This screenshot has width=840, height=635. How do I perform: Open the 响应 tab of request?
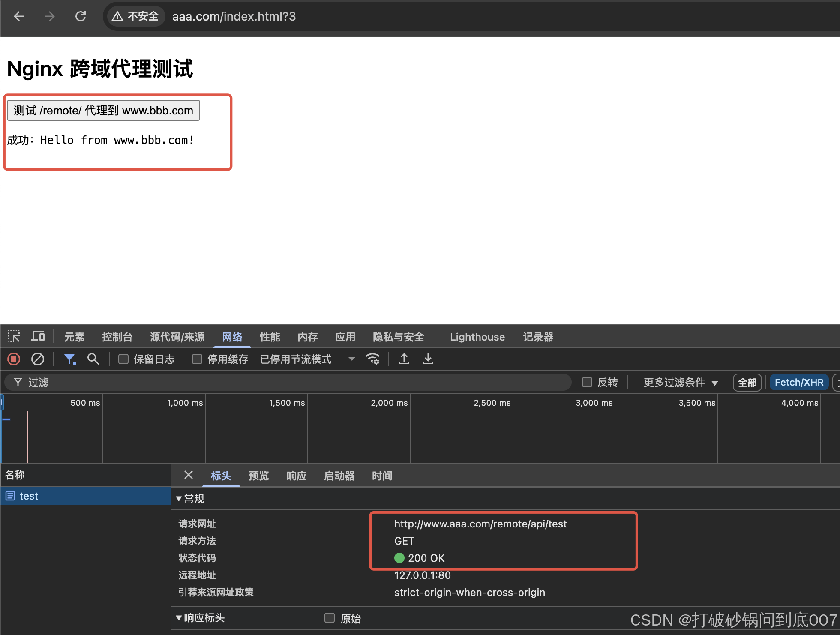click(296, 476)
